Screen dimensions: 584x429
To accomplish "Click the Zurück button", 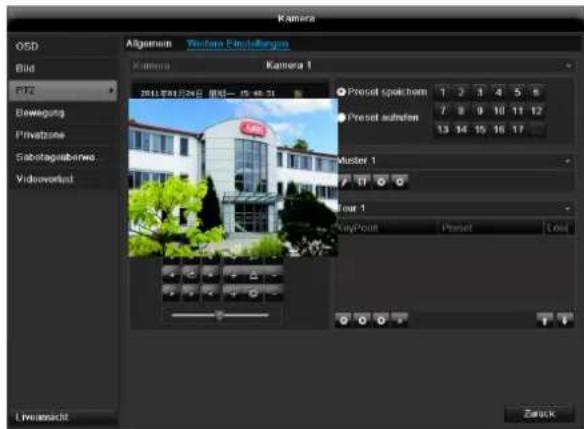I will click(539, 413).
